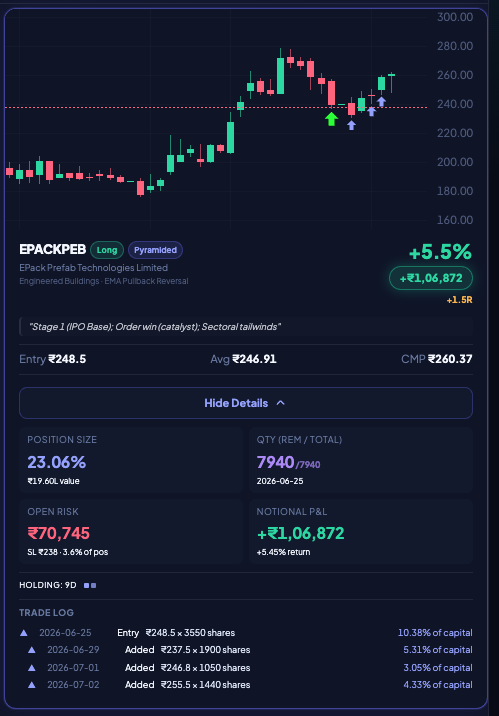Click the triangle icon for 2026-06-25 entry
499x716 pixels.
click(24, 633)
